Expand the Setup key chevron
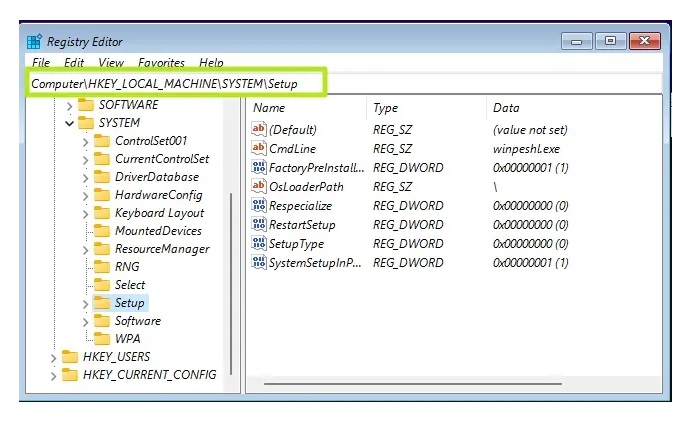687x424 pixels. 85,304
